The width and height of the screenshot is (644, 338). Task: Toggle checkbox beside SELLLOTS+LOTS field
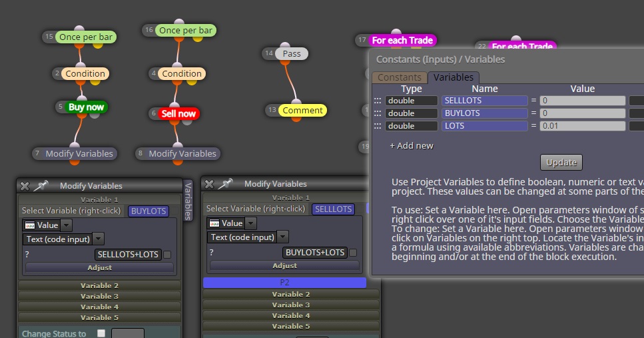coord(167,255)
